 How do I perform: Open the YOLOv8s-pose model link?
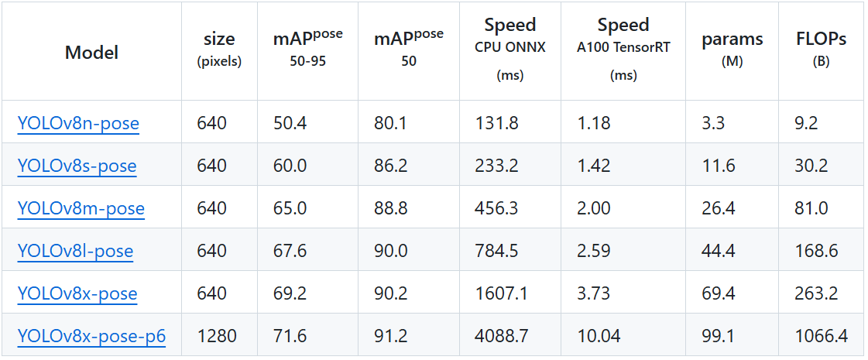[77, 165]
